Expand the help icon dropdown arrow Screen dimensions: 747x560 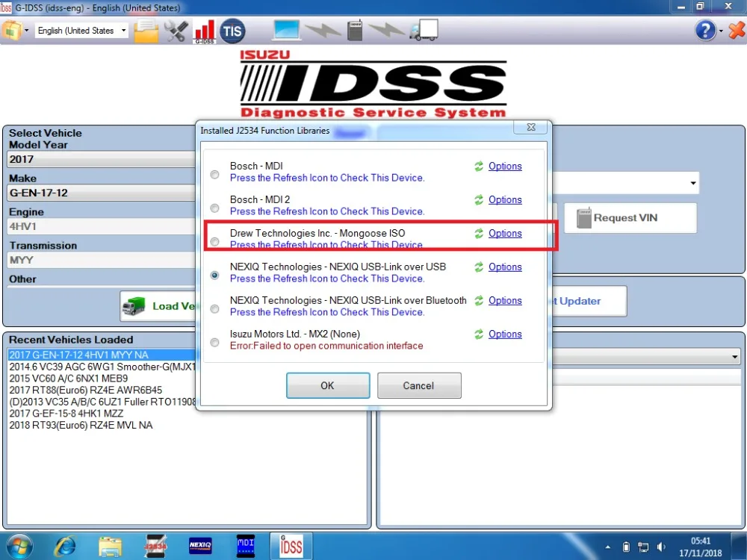coord(721,31)
